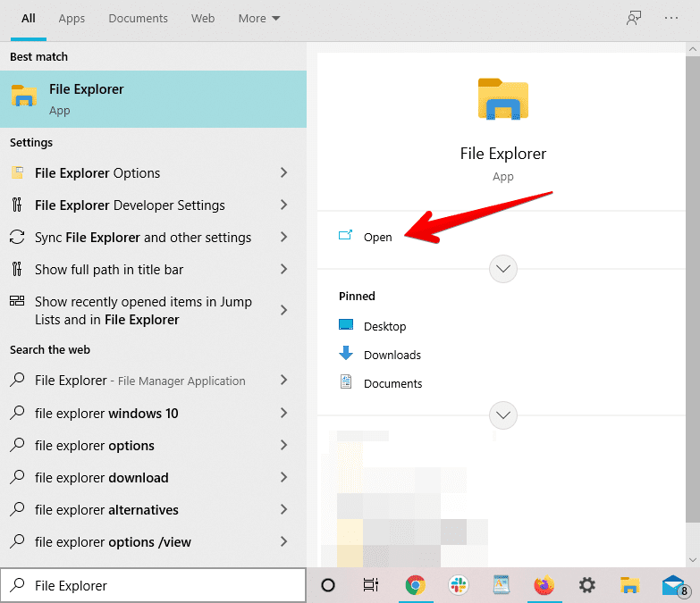Open the pinned Downloads folder
Screen dimensions: 700x603
tap(392, 355)
